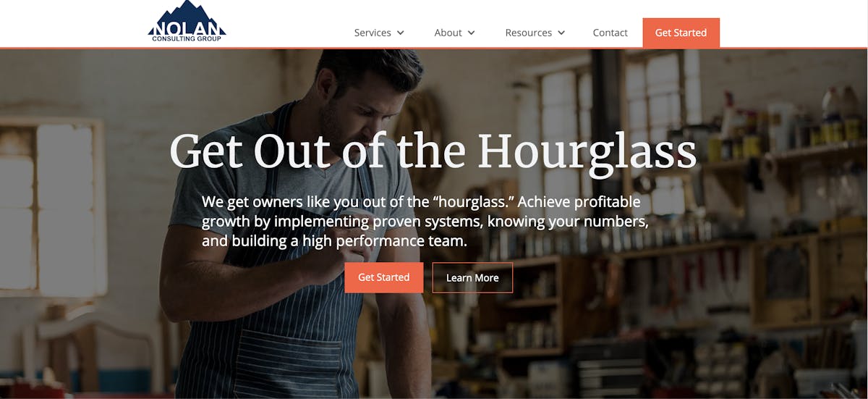868x399 pixels.
Task: Expand the About dropdown arrow
Action: click(x=472, y=33)
